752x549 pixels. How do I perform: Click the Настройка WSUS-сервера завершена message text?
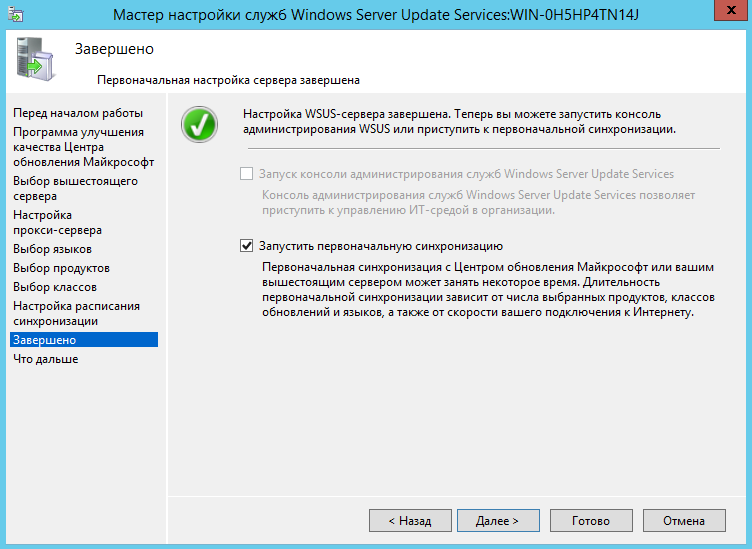pos(459,121)
